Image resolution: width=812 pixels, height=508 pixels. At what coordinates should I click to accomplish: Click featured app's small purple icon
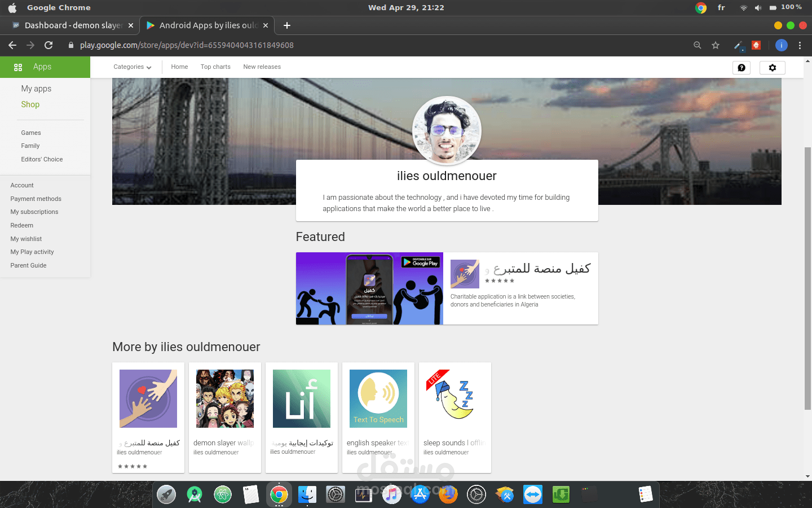click(465, 274)
